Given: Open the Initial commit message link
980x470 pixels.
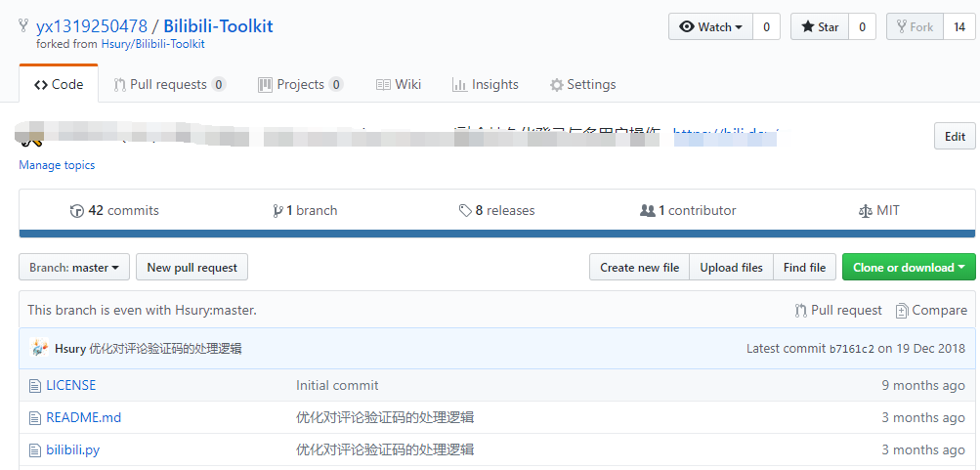Looking at the screenshot, I should 337,385.
